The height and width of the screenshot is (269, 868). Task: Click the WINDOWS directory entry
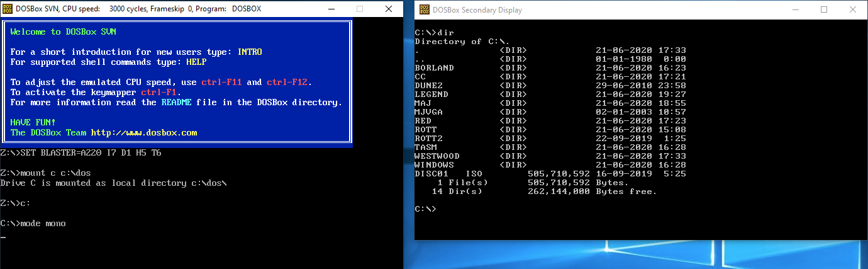(550, 164)
